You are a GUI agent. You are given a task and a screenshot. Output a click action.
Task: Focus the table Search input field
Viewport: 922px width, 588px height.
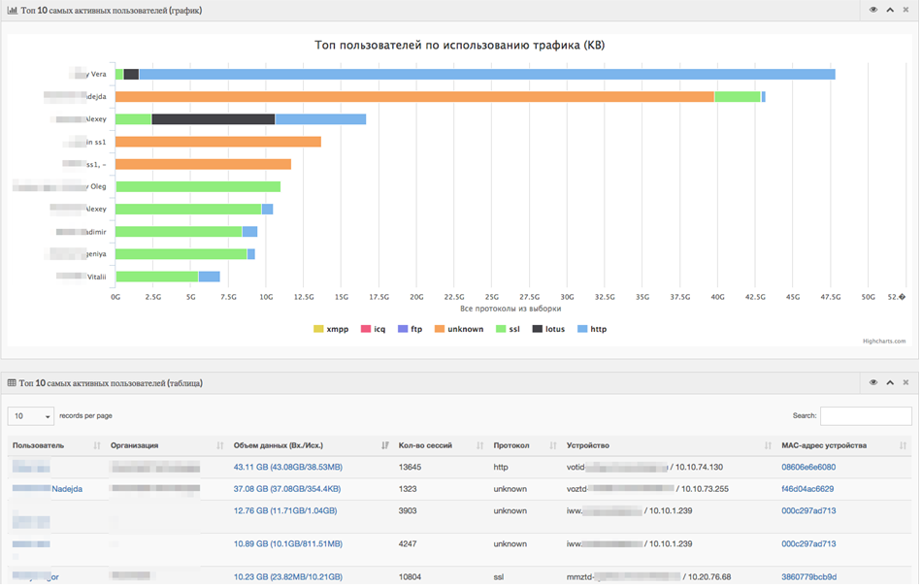[866, 415]
